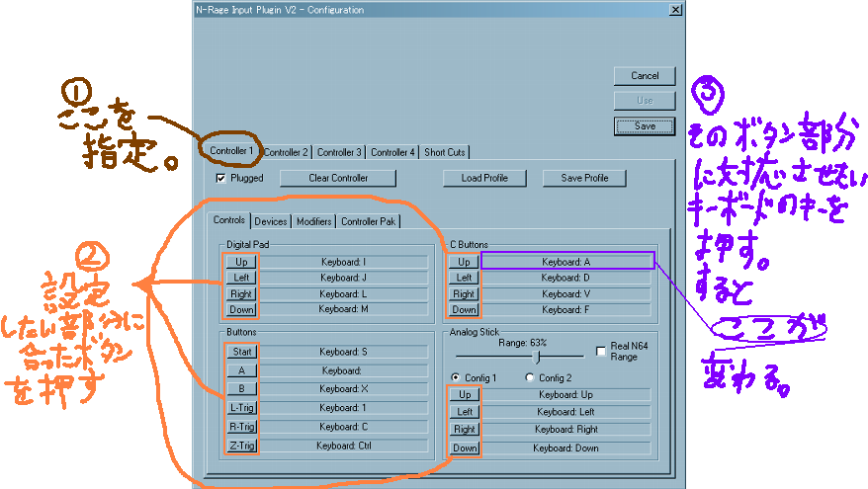Assign Digital Pad Down button

241,310
